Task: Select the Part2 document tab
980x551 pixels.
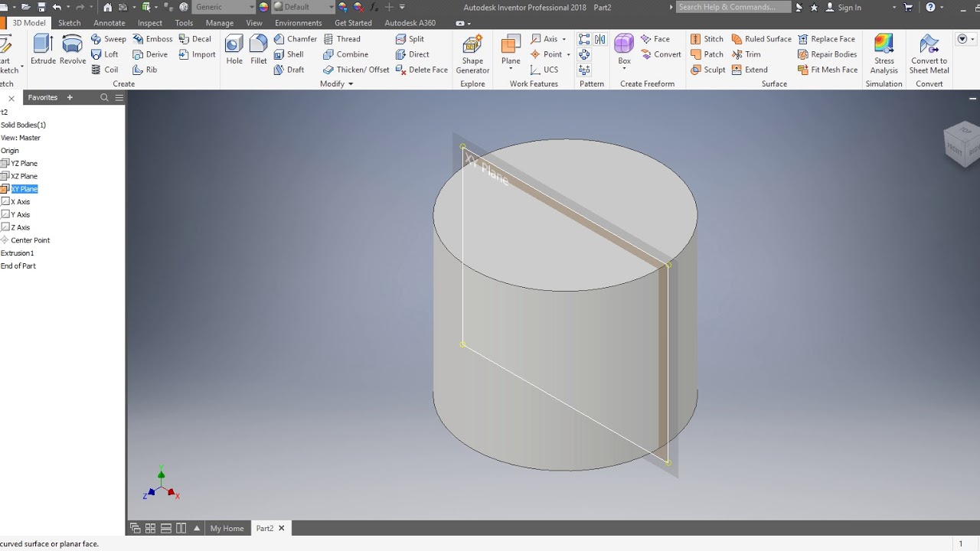Action: 265,528
